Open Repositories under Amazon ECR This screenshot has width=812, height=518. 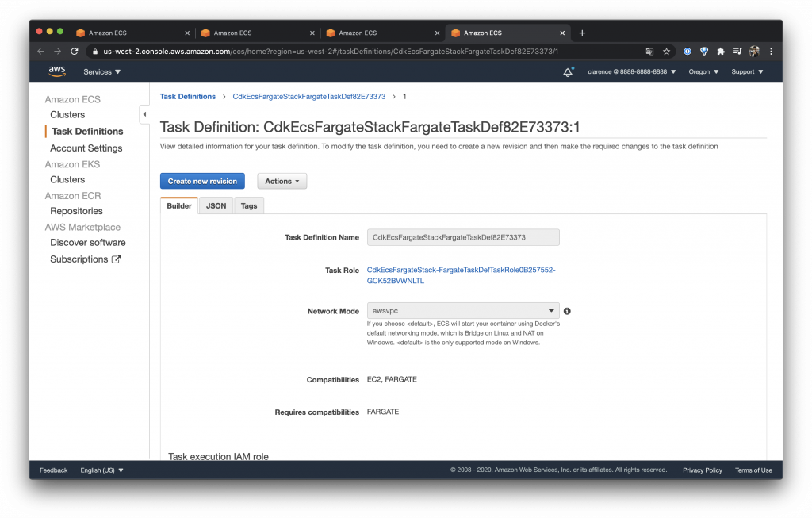pyautogui.click(x=76, y=211)
